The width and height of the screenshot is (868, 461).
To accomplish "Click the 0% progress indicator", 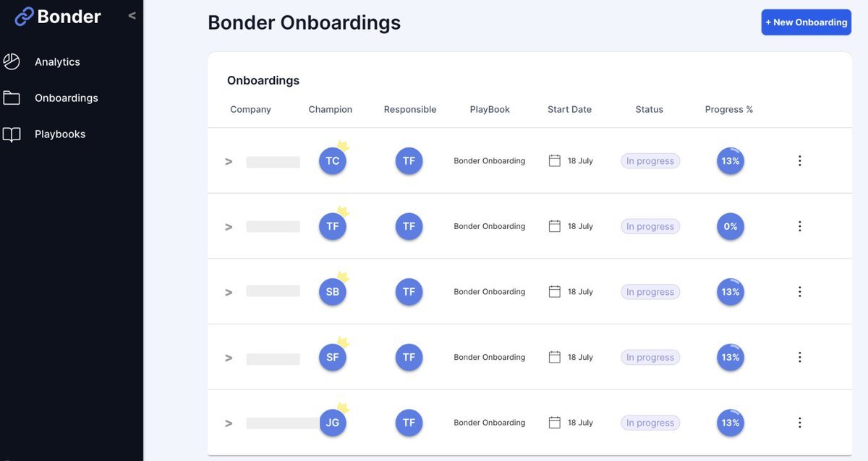I will [x=731, y=226].
